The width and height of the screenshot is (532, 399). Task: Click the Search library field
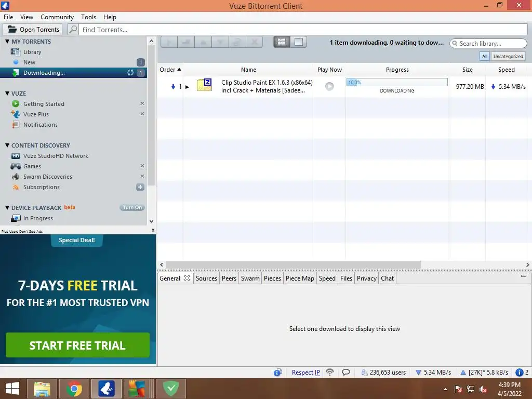tap(488, 44)
